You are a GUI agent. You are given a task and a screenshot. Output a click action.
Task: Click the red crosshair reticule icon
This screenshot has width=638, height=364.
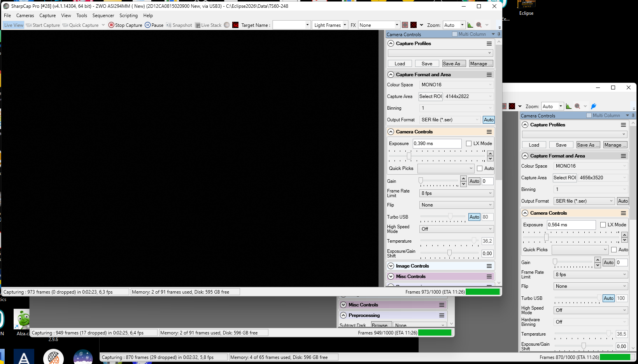click(414, 25)
